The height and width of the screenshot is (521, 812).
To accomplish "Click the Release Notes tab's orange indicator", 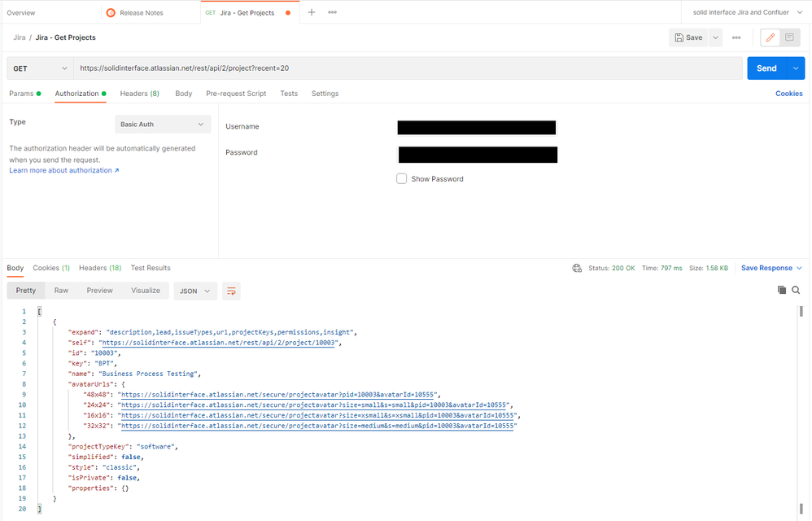I will [x=111, y=12].
